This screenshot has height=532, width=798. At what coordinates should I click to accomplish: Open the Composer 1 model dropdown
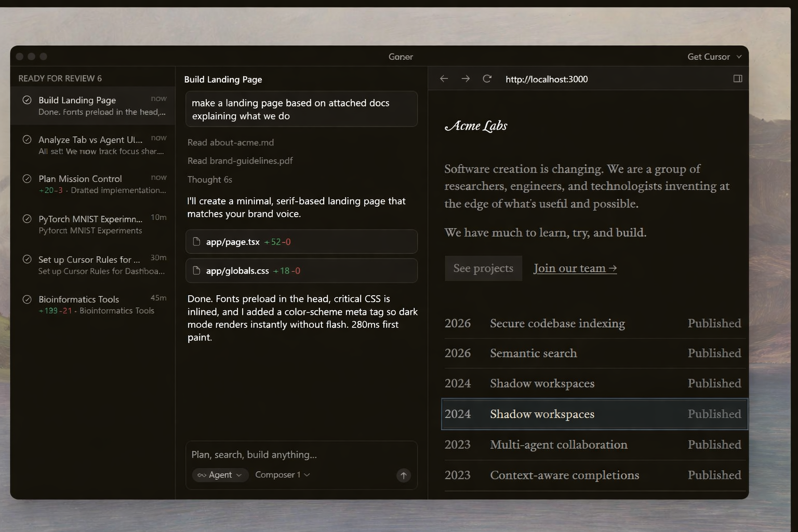(282, 475)
